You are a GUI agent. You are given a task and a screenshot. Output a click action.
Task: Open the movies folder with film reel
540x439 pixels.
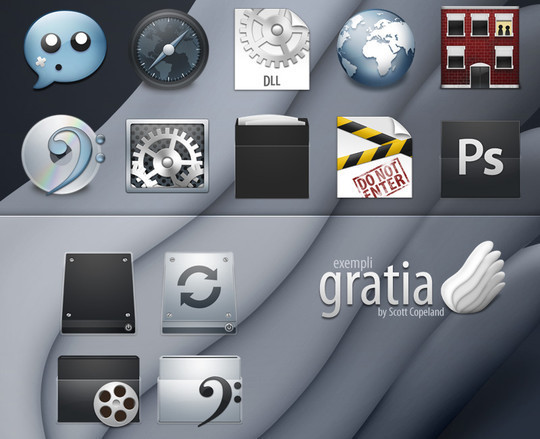99,390
